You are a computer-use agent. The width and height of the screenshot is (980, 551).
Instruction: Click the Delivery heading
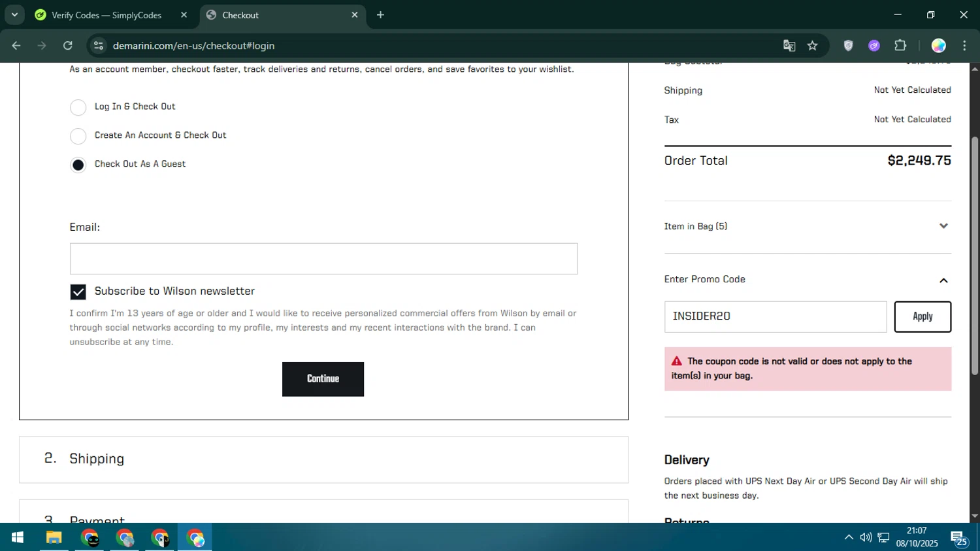pyautogui.click(x=687, y=460)
